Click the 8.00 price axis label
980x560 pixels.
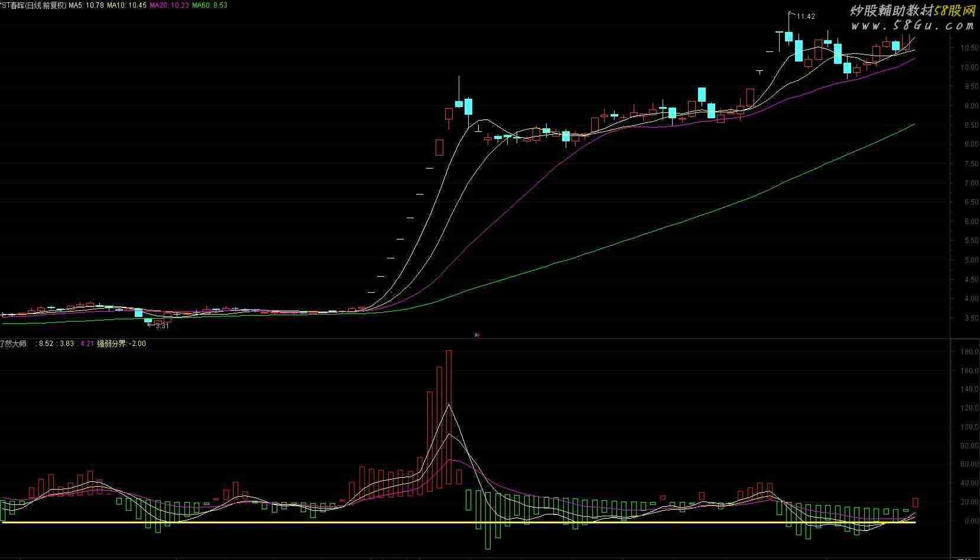(971, 144)
